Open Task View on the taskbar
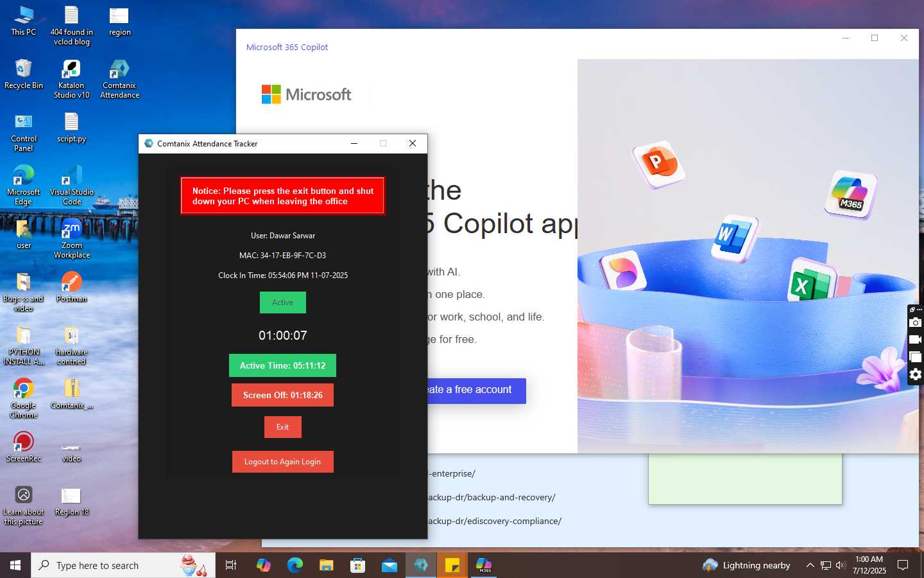 tap(231, 565)
